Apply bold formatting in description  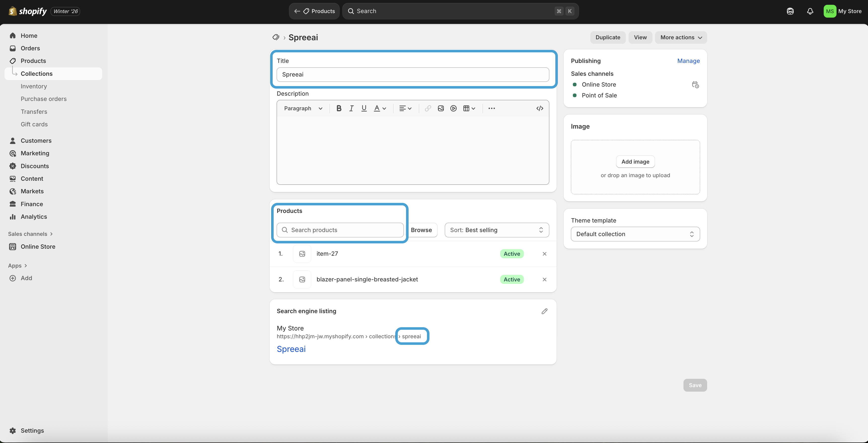click(x=339, y=108)
